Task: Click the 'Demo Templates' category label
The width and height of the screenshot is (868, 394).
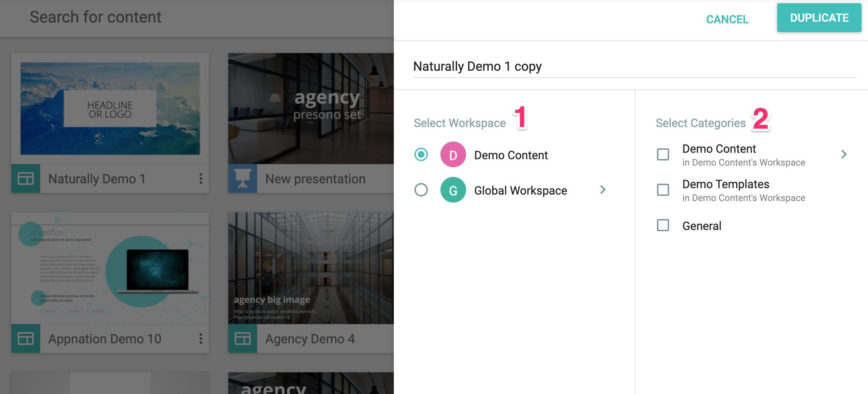Action: point(726,184)
